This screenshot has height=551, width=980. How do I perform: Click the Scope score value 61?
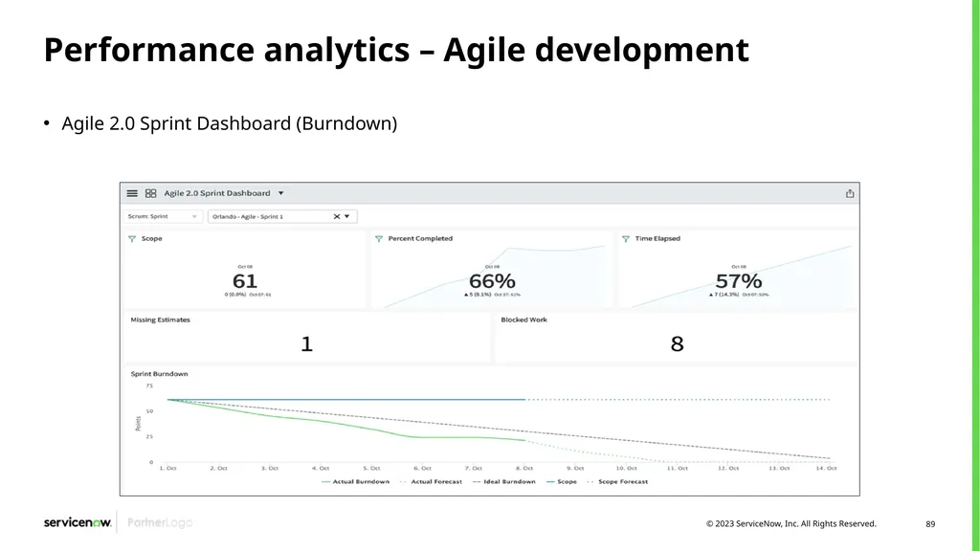pos(245,281)
